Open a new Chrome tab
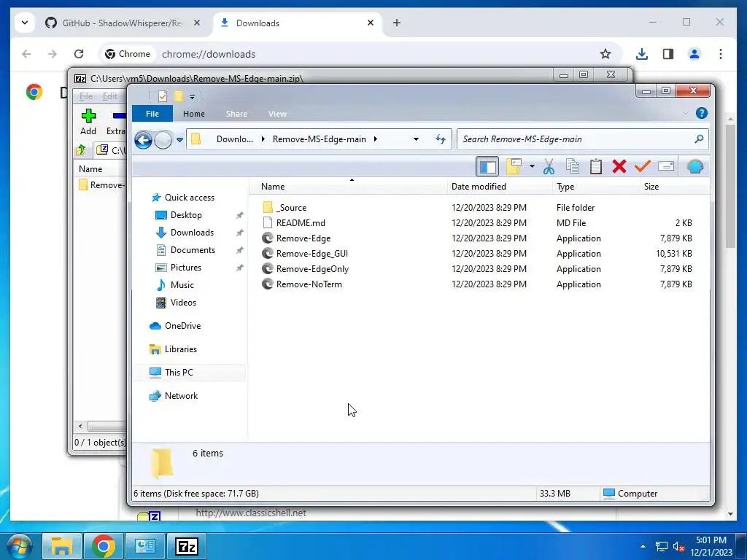The height and width of the screenshot is (560, 747). [397, 23]
